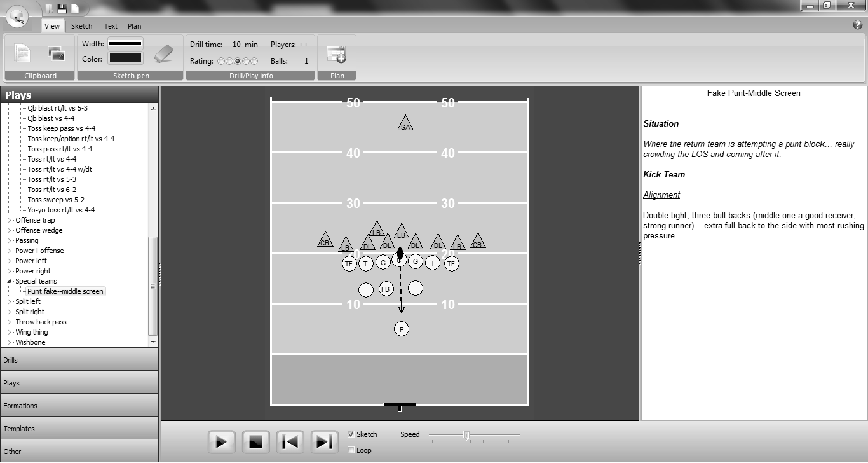Viewport: 868px width, 463px height.
Task: Select the Punt fake--middle screen play
Action: click(65, 291)
